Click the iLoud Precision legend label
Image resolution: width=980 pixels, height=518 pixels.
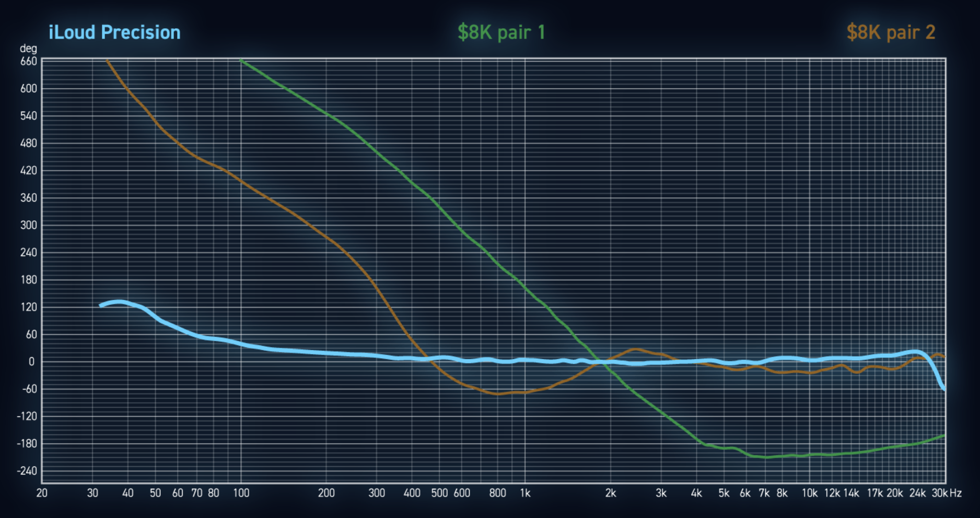[114, 32]
